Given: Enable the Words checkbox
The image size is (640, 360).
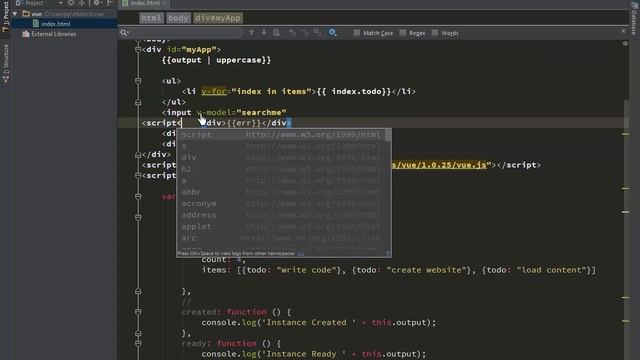Looking at the screenshot, I should [x=435, y=33].
